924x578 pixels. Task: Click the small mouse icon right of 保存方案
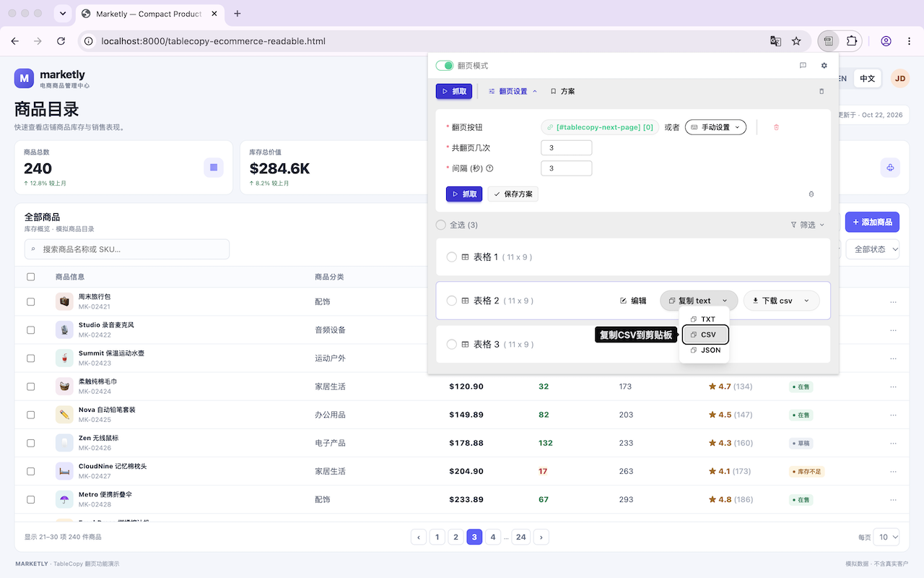tap(811, 194)
